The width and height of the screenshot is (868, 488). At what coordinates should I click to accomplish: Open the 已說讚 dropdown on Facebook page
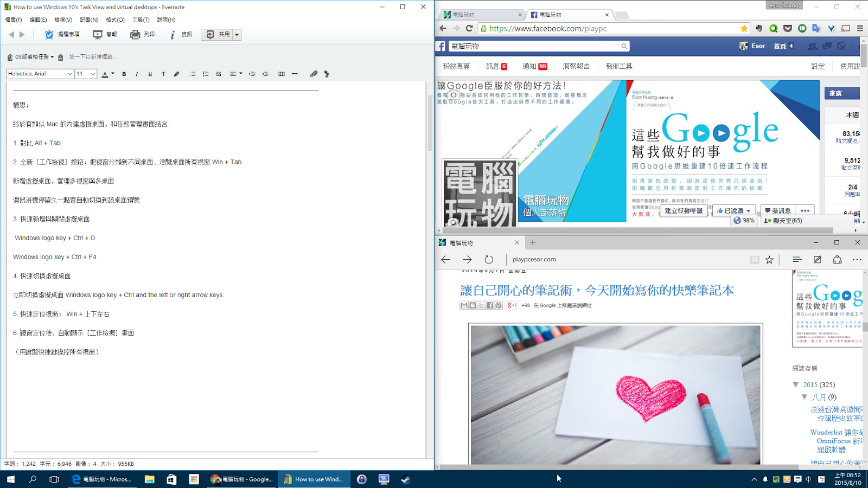733,210
